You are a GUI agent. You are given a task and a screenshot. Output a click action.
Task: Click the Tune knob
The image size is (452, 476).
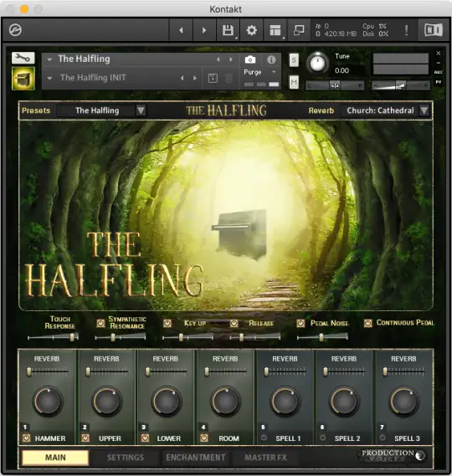[x=317, y=64]
